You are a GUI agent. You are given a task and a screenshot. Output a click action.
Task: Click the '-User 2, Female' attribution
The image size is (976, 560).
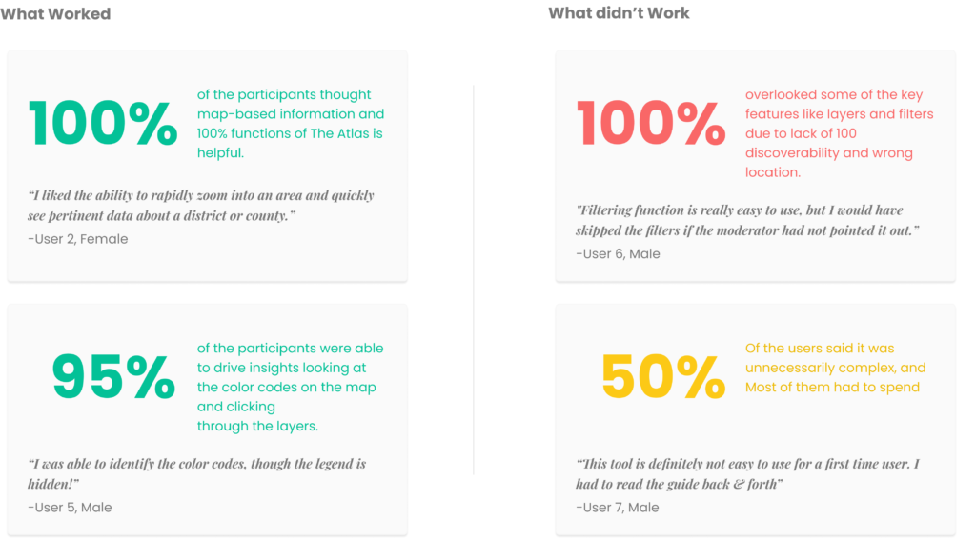tap(78, 239)
